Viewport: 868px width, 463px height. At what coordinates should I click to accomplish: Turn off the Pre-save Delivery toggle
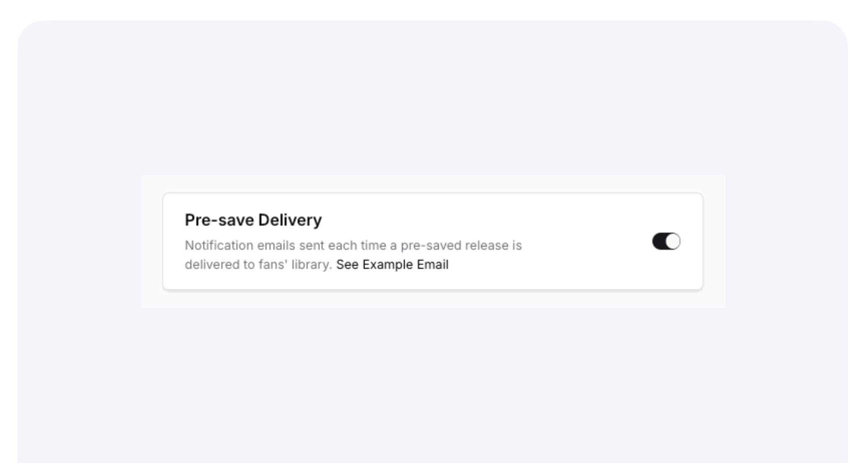(666, 241)
